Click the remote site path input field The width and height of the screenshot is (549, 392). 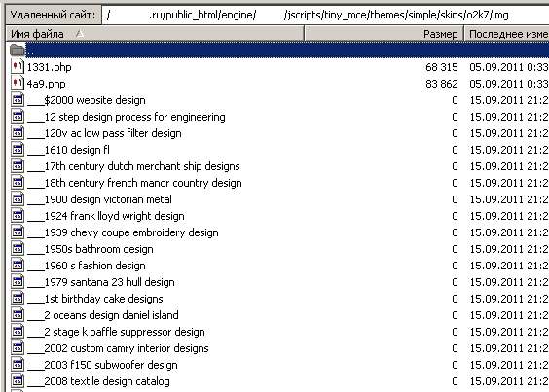tap(326, 15)
